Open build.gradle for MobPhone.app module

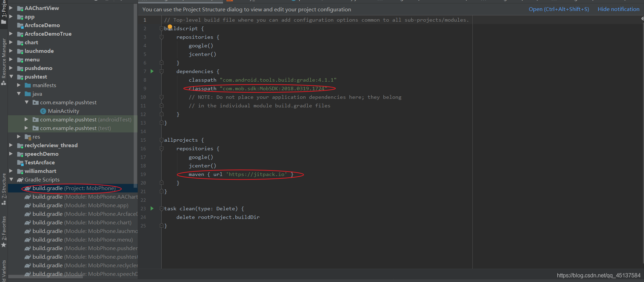[x=80, y=205]
